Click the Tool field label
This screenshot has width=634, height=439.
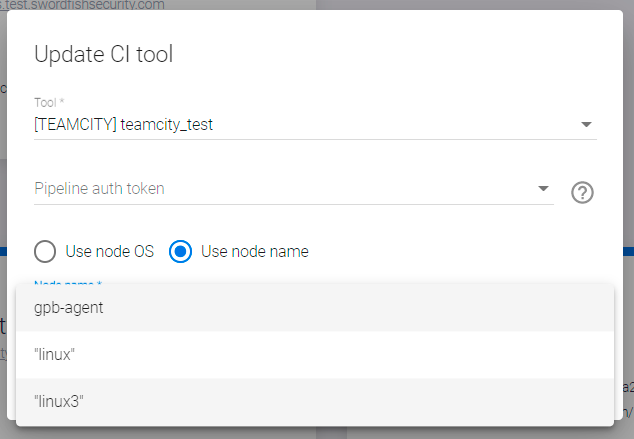(x=49, y=103)
